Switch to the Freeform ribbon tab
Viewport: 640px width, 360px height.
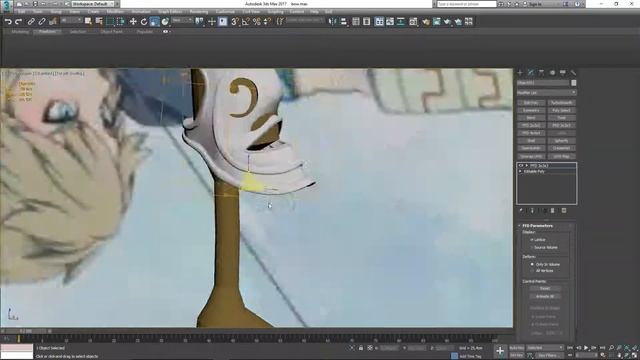point(47,31)
